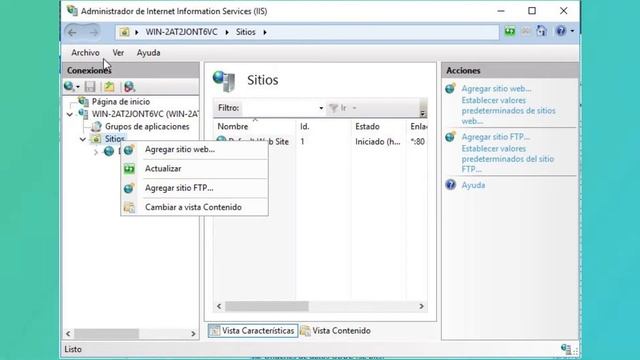640x360 pixels.
Task: Click the Filtro input field
Action: tap(280, 108)
